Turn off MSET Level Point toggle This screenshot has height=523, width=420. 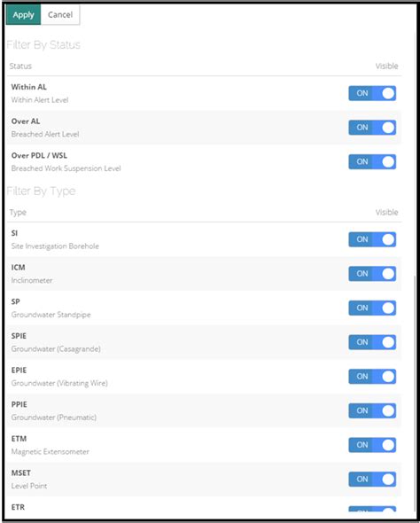point(372,480)
